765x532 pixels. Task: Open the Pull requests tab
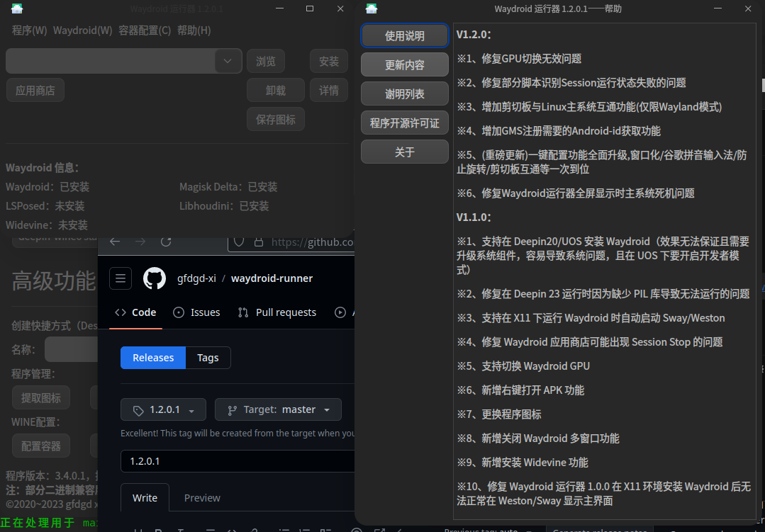coord(277,312)
